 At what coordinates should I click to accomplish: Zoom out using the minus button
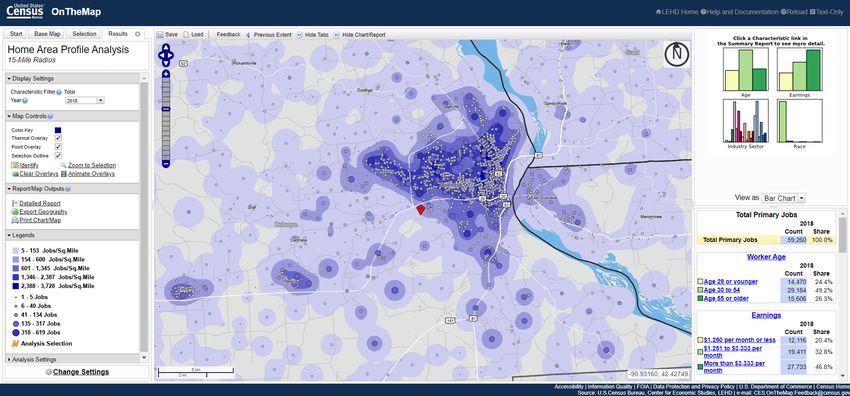[x=166, y=164]
